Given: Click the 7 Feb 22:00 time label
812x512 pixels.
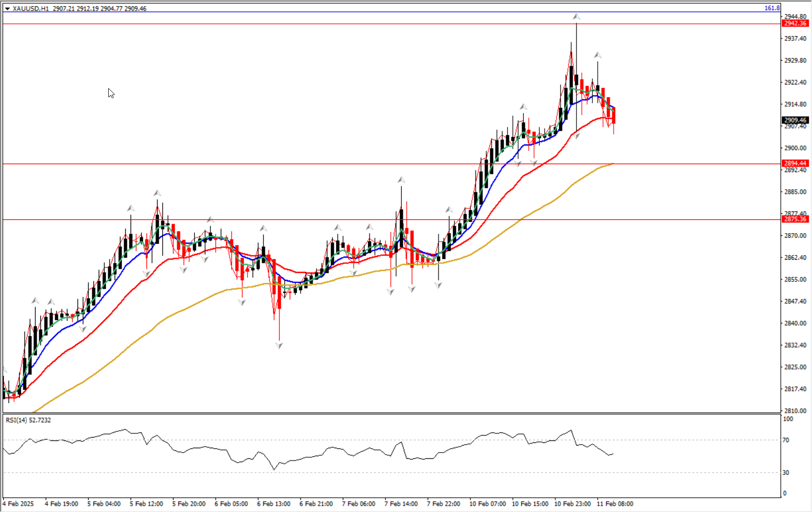Looking at the screenshot, I should (x=443, y=504).
